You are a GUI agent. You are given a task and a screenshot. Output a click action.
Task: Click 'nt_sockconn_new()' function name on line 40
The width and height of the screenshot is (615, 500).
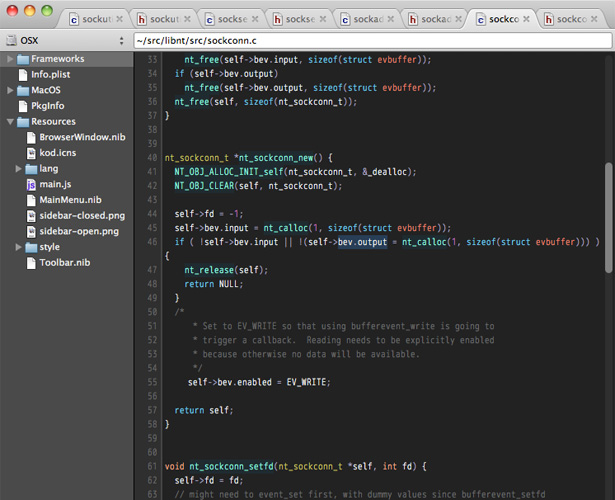(x=280, y=158)
